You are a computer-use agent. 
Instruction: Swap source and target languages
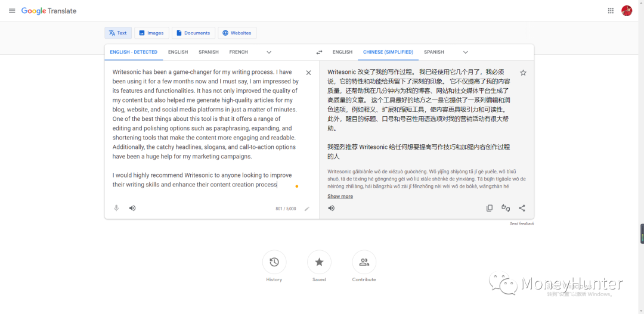(319, 52)
